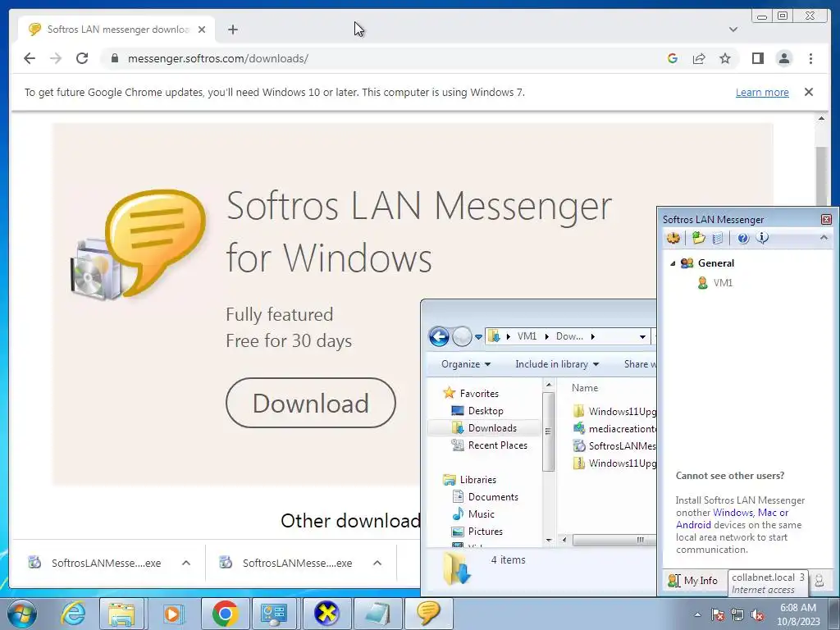Dismiss the Windows 7 update notice
The height and width of the screenshot is (630, 840).
pyautogui.click(x=808, y=92)
